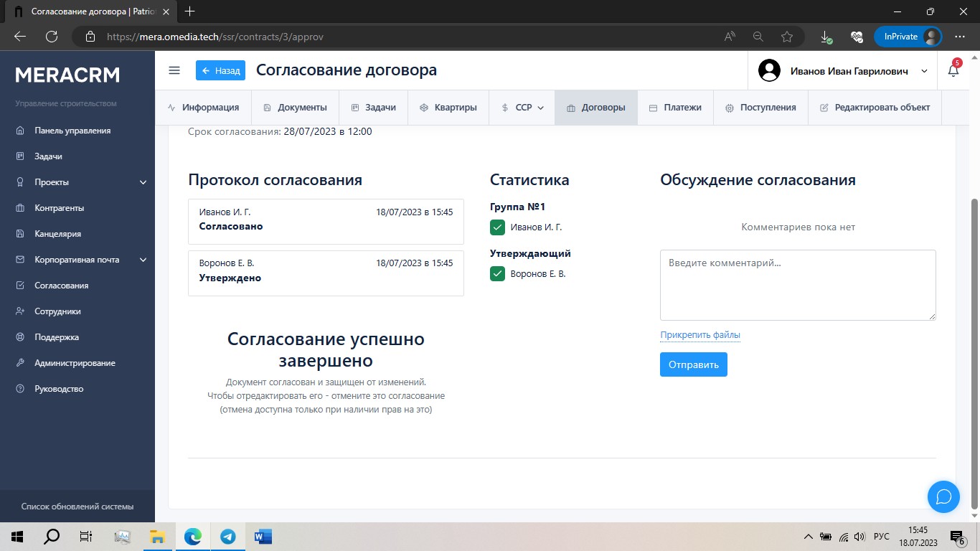This screenshot has height=551, width=980.
Task: Expand the Корпоративная почта sidebar menu
Action: (143, 260)
